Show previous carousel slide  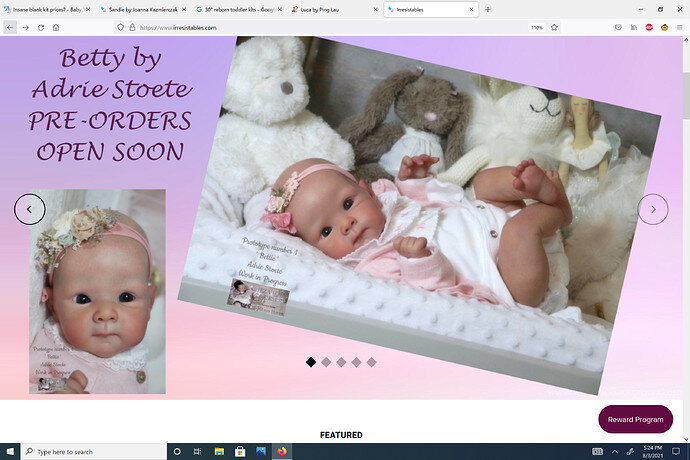(29, 210)
